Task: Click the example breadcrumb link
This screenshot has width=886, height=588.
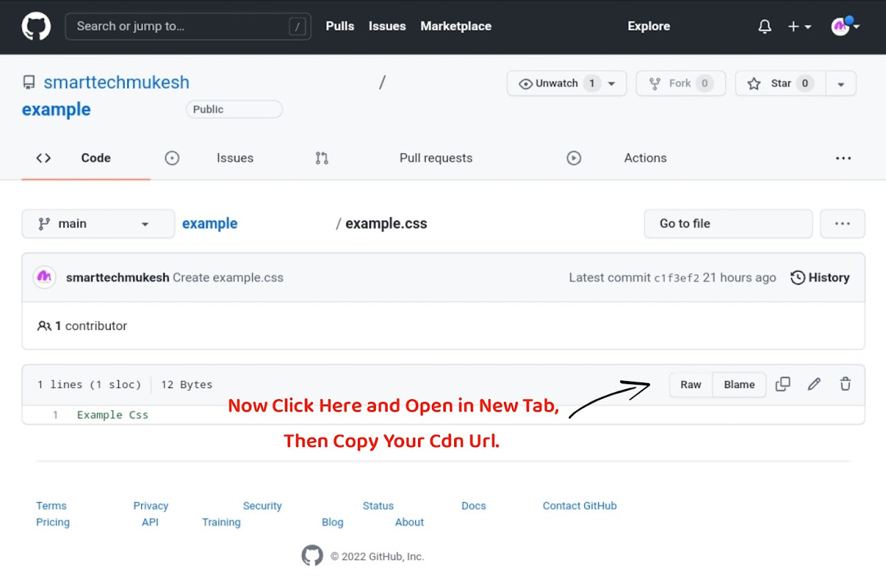Action: pos(210,223)
